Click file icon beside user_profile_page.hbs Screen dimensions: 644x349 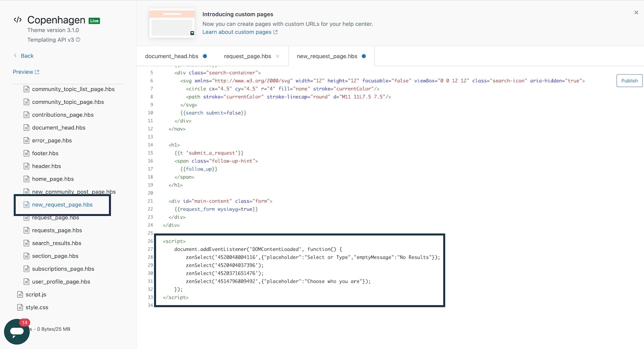(27, 282)
